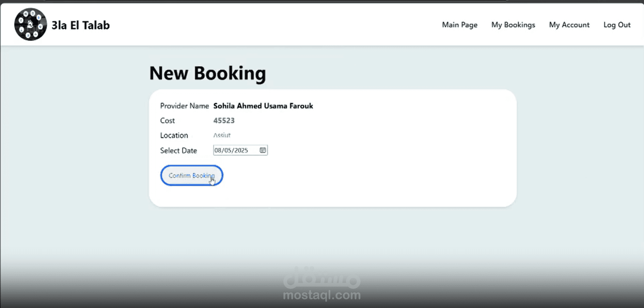Click the New Booking page heading
The width and height of the screenshot is (644, 308).
coord(207,73)
